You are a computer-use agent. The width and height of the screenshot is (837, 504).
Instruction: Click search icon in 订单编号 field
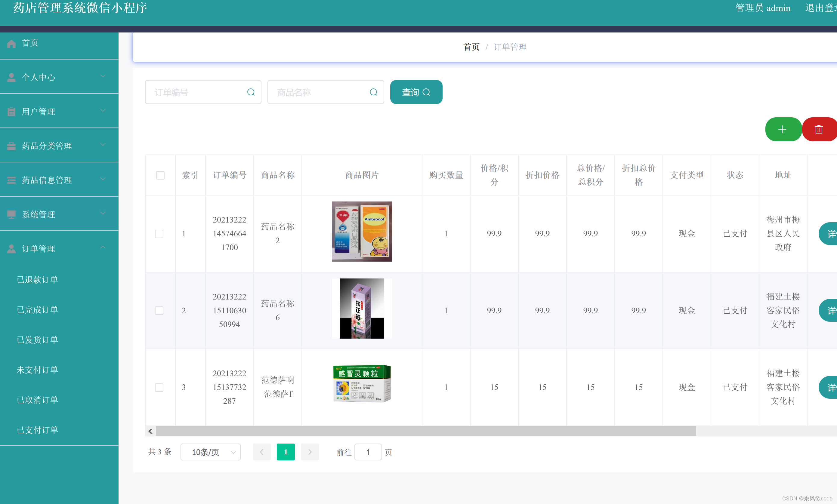point(251,92)
